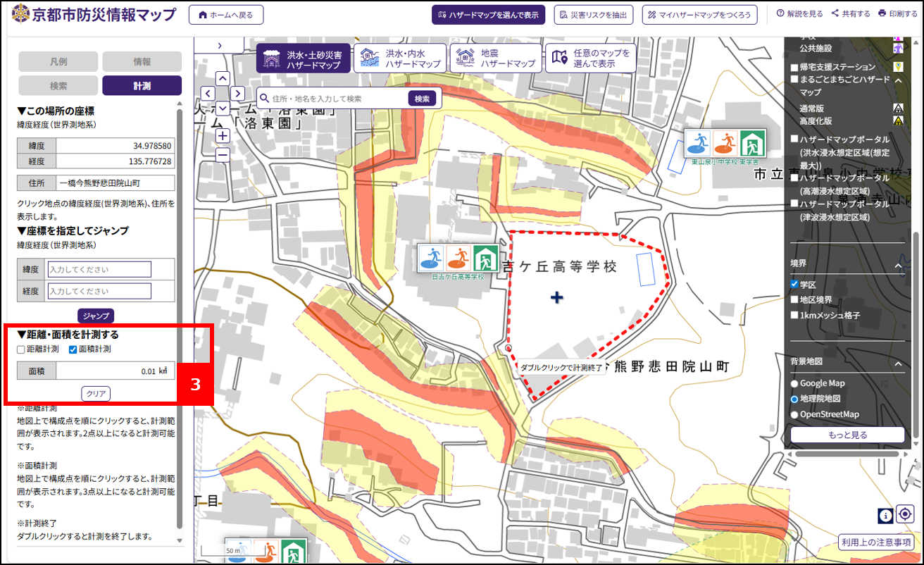The image size is (924, 565).
Task: Enable ハザードマップポータル 高潮浸水想定区域 checkbox
Action: tap(794, 179)
